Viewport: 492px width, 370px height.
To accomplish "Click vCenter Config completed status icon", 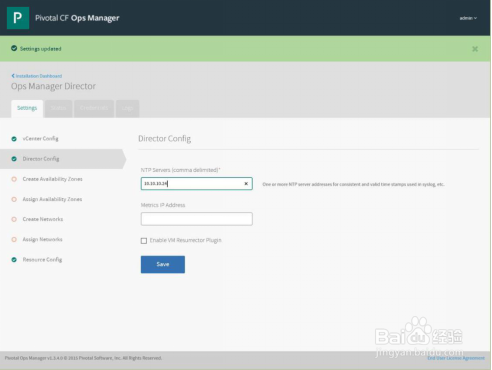I will [x=14, y=139].
